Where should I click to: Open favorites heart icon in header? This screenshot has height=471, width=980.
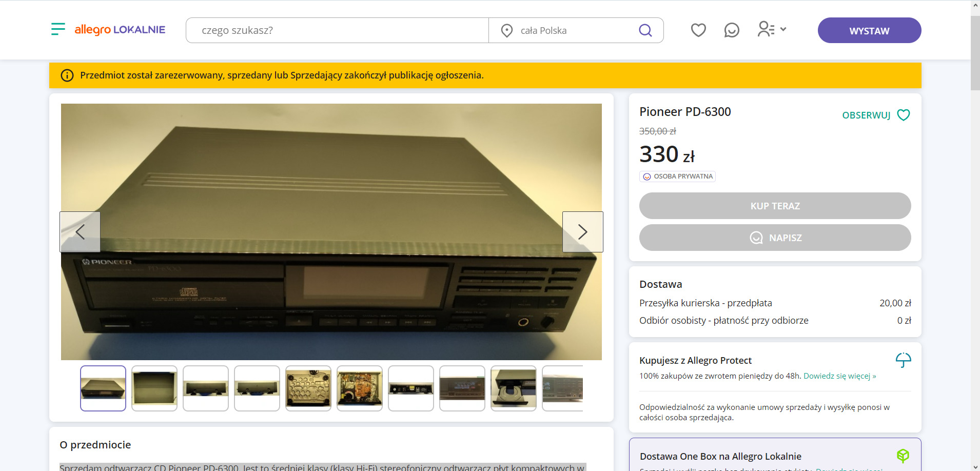[698, 30]
